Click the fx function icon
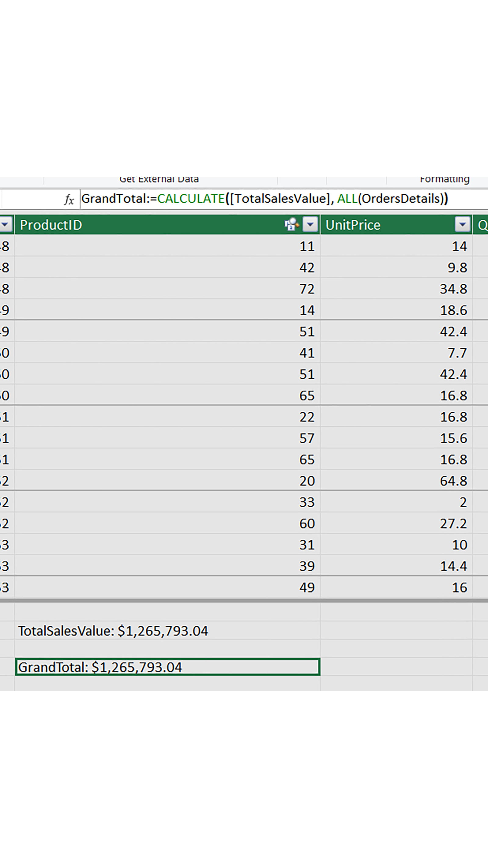This screenshot has width=488, height=868. tap(69, 200)
